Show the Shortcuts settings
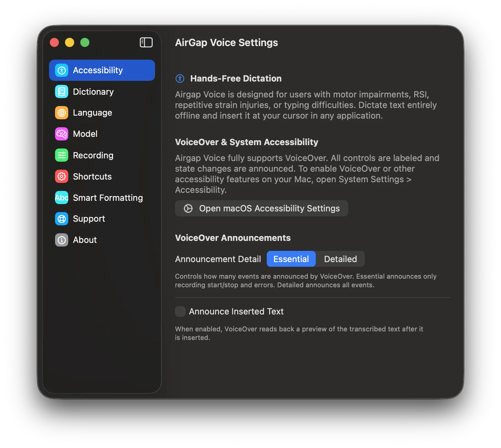The image size is (501, 448). (x=102, y=176)
